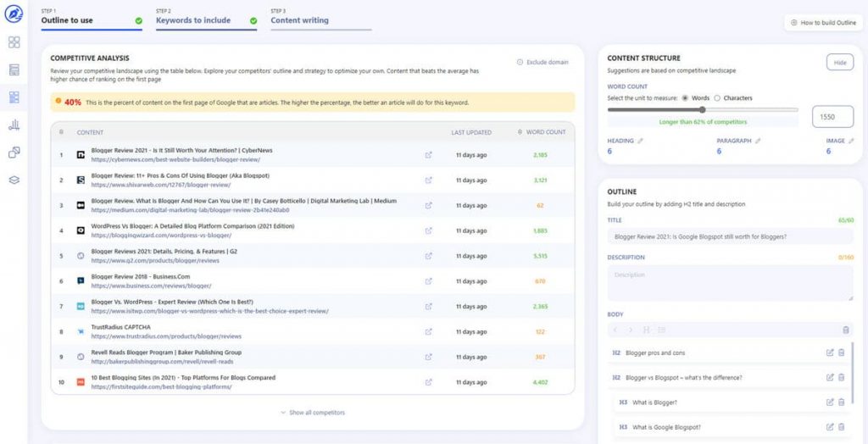Open external link for Business.Com row
Screen dimensions: 868x444
coord(428,281)
